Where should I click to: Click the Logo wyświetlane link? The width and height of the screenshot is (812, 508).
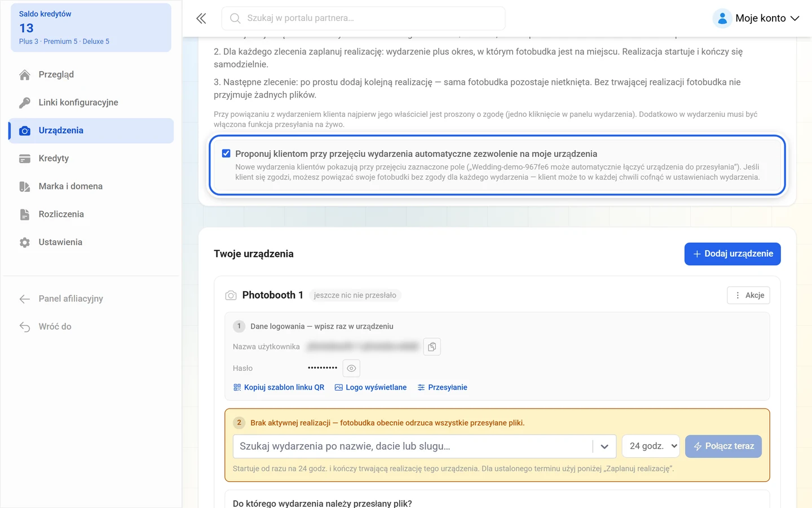click(370, 387)
